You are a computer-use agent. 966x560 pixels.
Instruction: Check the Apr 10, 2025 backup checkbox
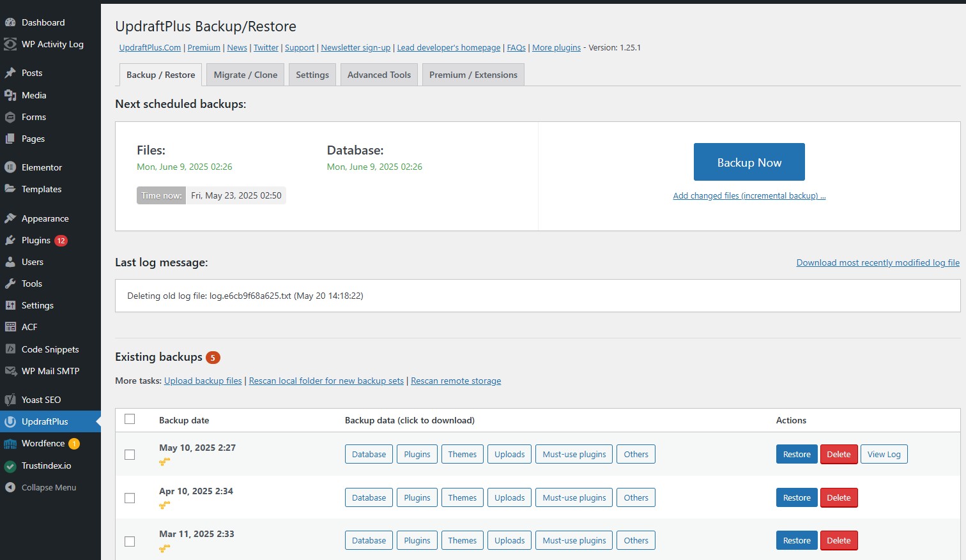(130, 498)
